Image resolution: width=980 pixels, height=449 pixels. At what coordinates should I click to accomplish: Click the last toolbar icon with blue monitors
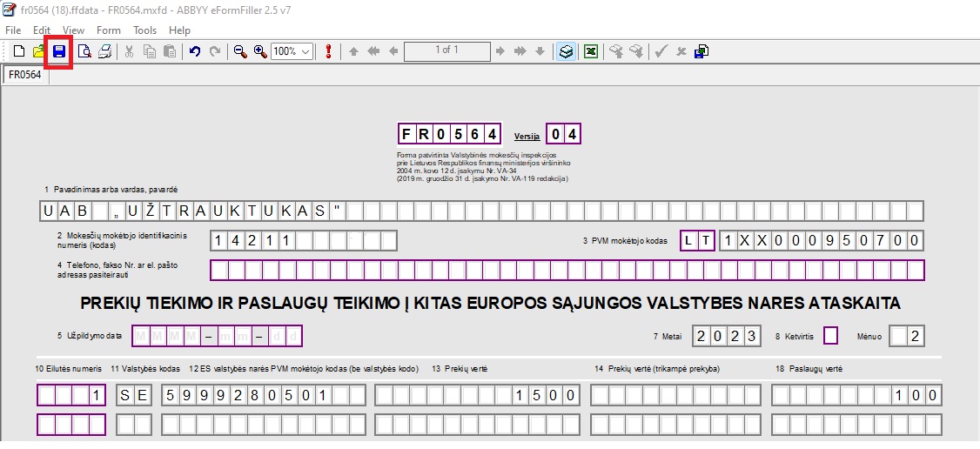coord(701,52)
